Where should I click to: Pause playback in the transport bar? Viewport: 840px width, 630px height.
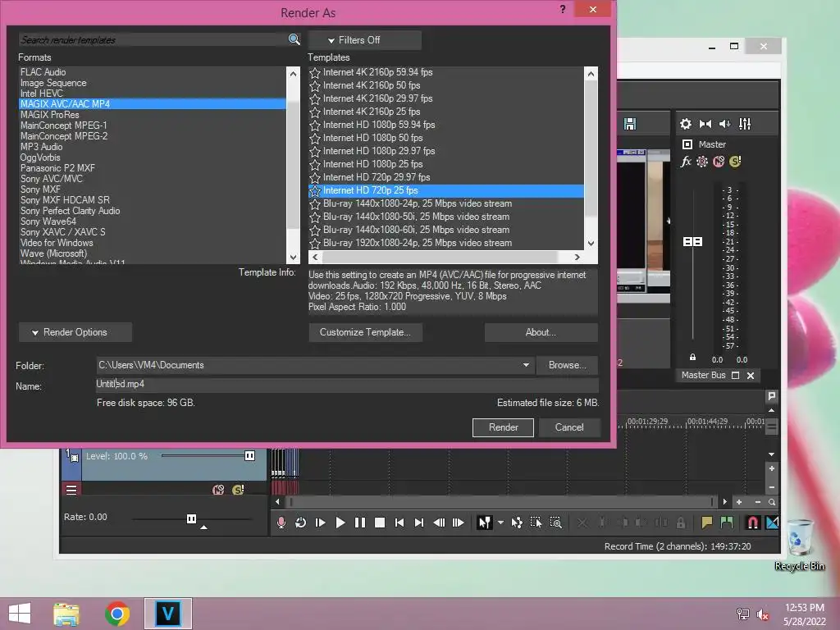360,523
